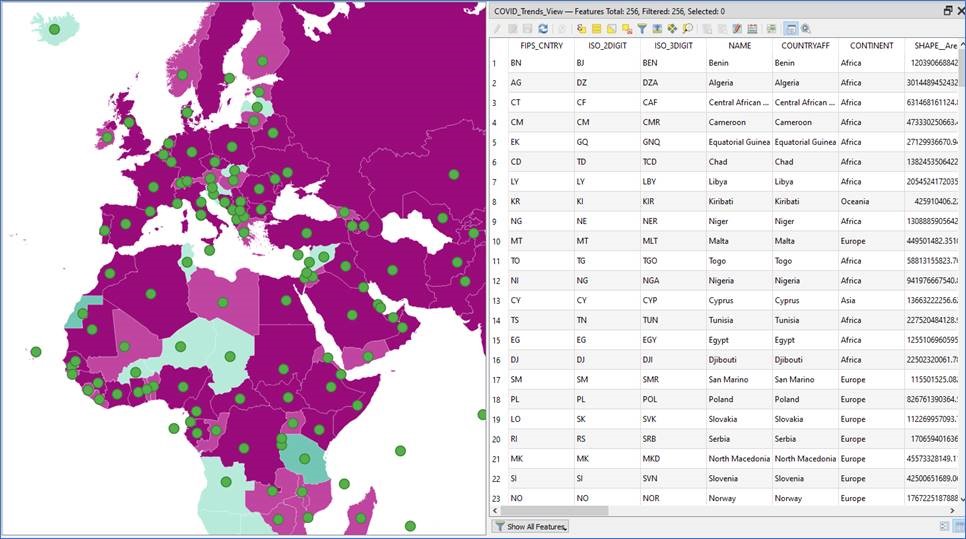966x539 pixels.
Task: Reload the attribute table
Action: coord(543,28)
